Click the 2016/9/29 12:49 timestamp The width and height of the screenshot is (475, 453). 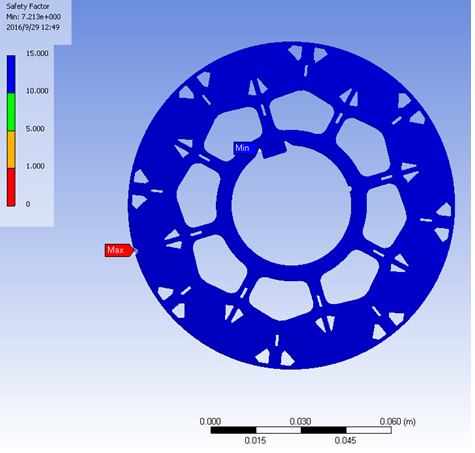33,27
